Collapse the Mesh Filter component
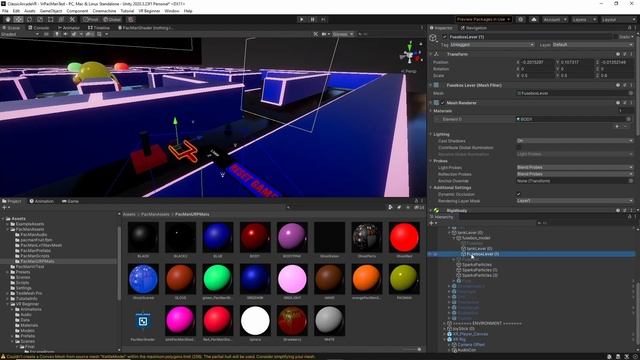This screenshot has width=640, height=360. click(x=431, y=85)
